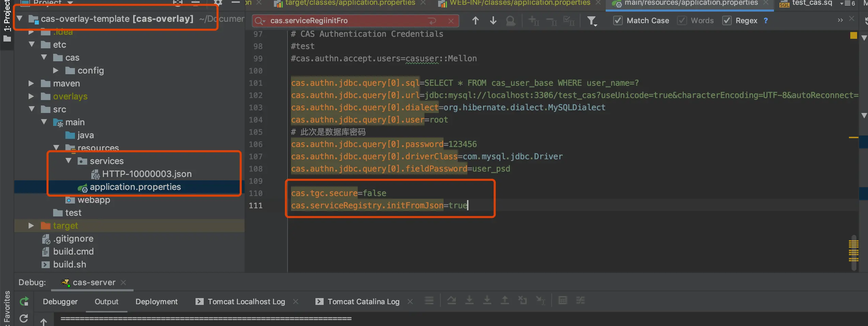
Task: Open search history magnifier icon
Action: pos(260,21)
